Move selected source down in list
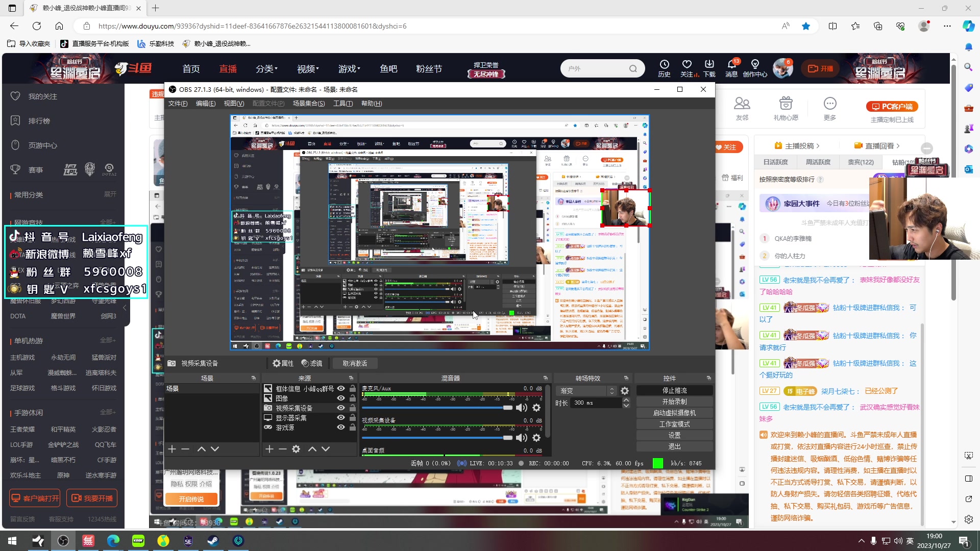The width and height of the screenshot is (980, 551). [x=326, y=449]
